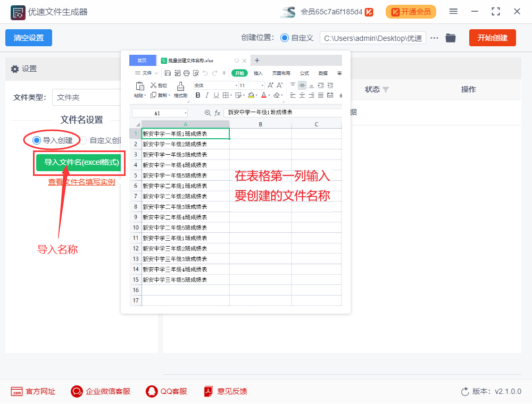Click the creation path input field

(x=373, y=38)
